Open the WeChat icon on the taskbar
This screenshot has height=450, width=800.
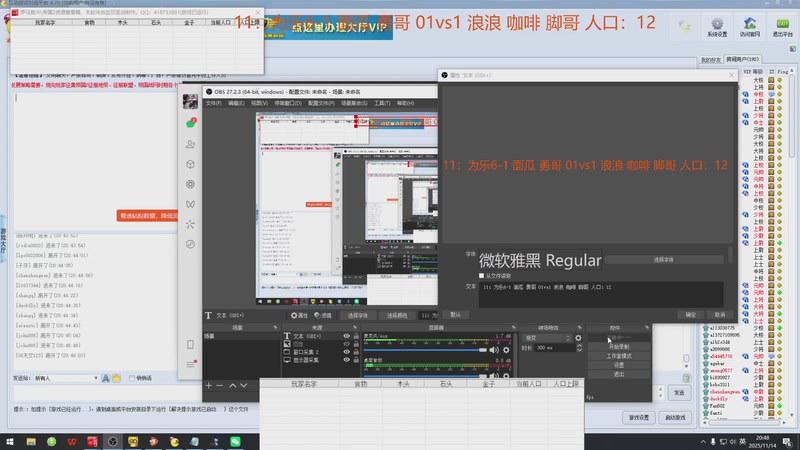coord(235,442)
